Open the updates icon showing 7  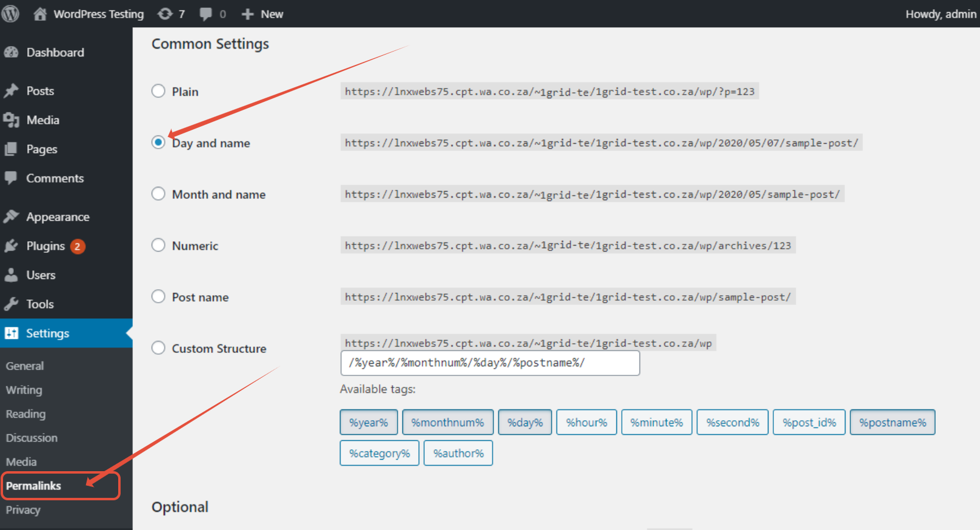tap(165, 13)
